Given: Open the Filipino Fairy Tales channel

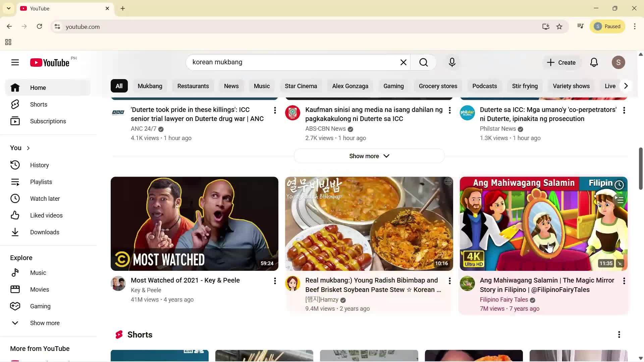Looking at the screenshot, I should (504, 299).
